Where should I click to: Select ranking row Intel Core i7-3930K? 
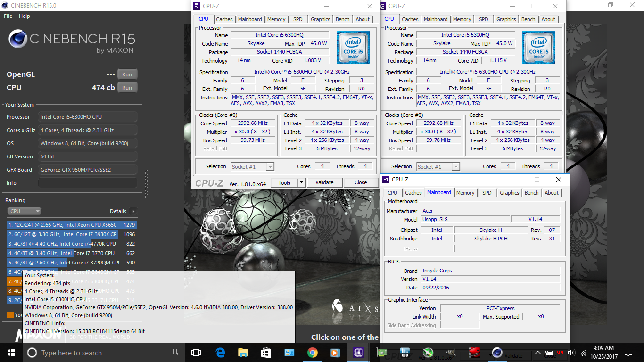coord(71,234)
